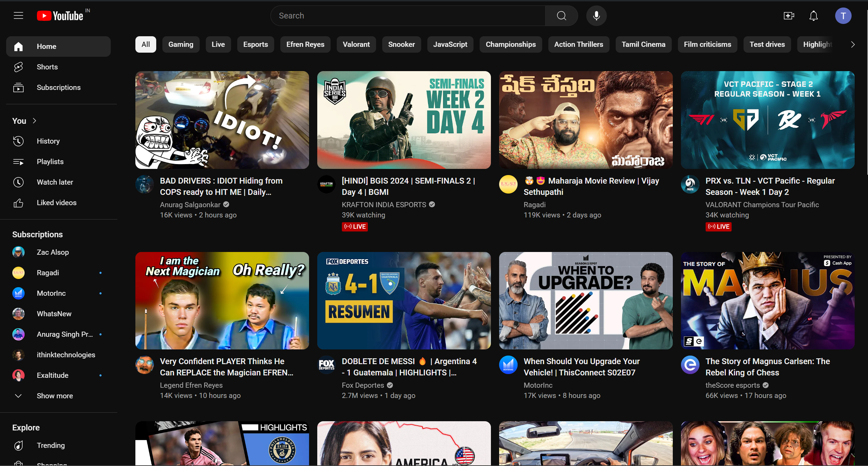Screen dimensions: 868x466
Task: Start voice search with microphone
Action: pos(596,16)
